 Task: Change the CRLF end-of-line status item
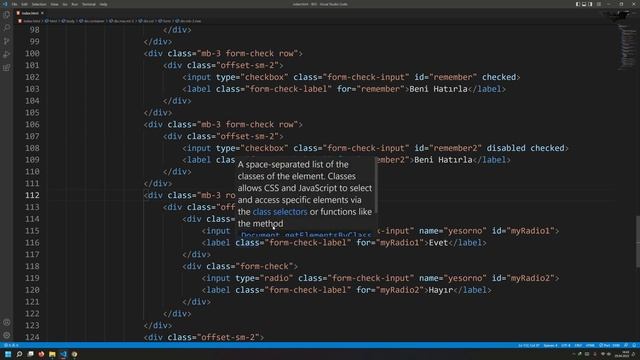(x=578, y=345)
